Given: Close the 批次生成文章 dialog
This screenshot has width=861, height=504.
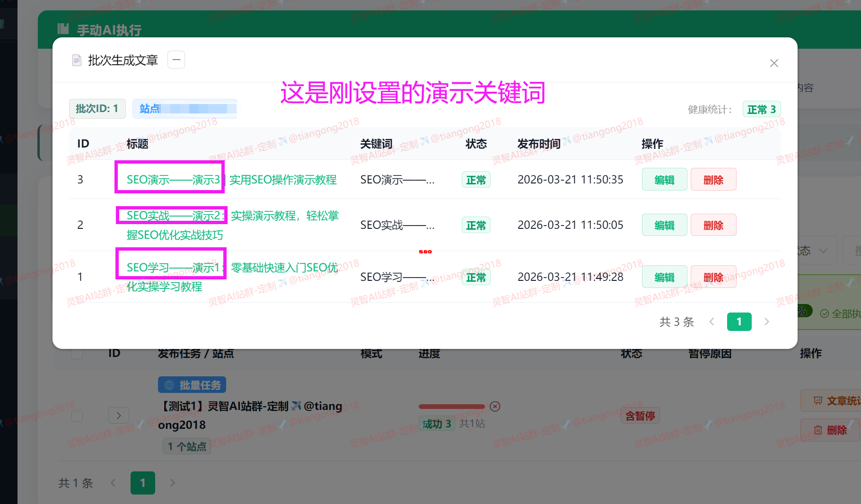Looking at the screenshot, I should [774, 63].
